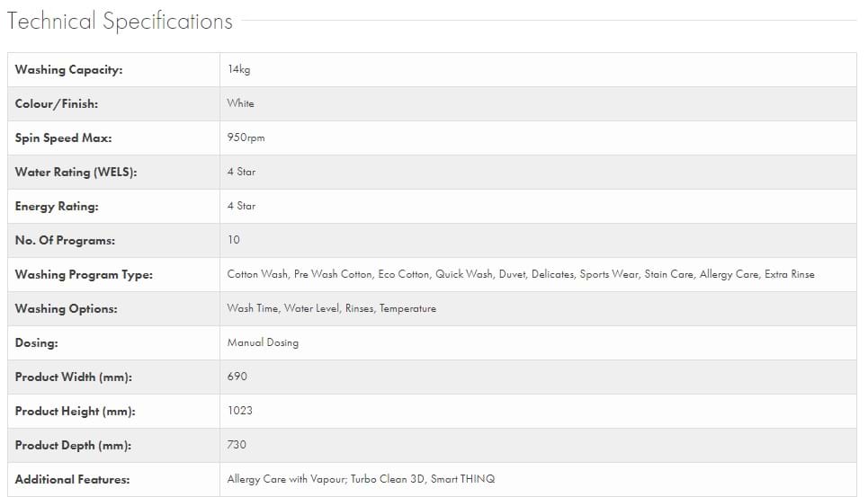Image resolution: width=868 pixels, height=497 pixels.
Task: Select the No. Of Programs label
Action: (x=65, y=241)
